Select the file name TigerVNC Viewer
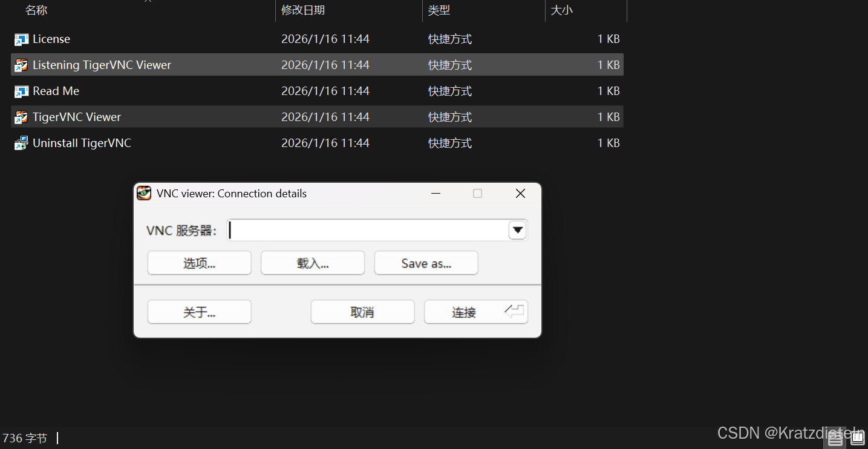This screenshot has width=868, height=449. (77, 117)
